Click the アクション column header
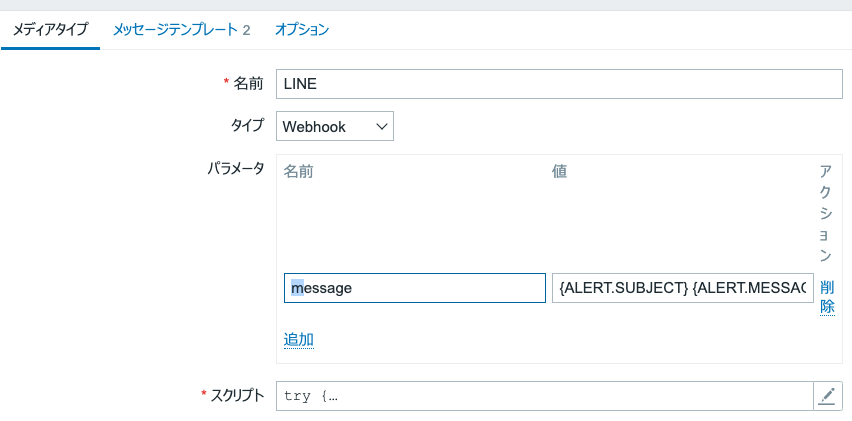Viewport: 852px width, 421px height. click(x=826, y=213)
